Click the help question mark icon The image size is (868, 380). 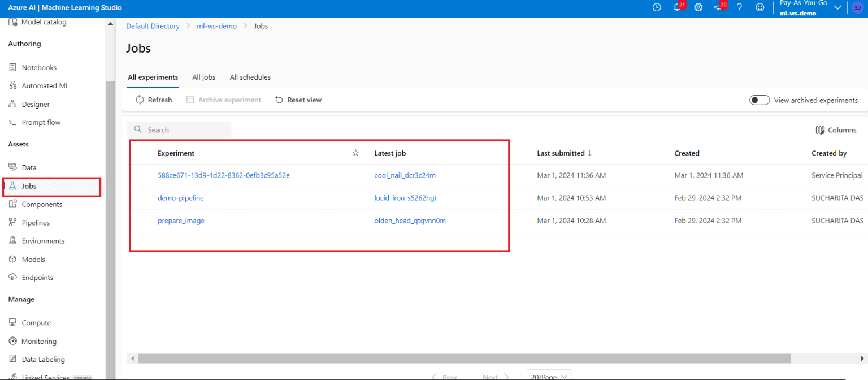tap(739, 7)
